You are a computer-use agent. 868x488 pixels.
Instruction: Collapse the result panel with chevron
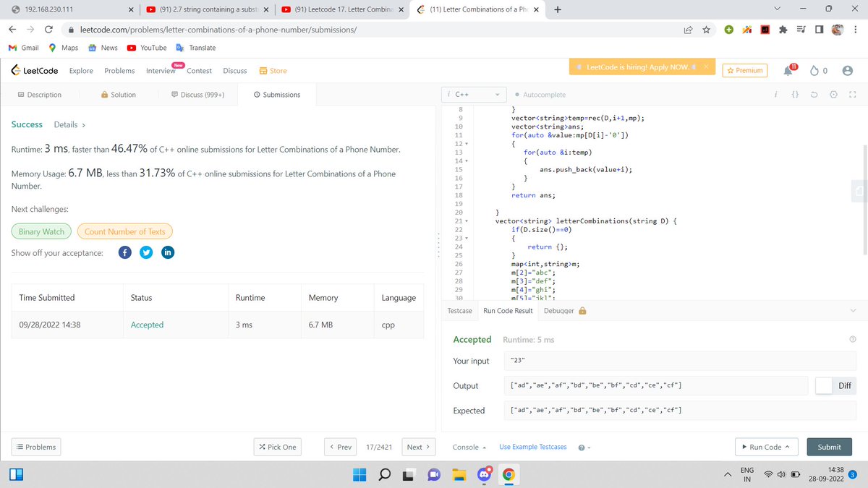[851, 310]
